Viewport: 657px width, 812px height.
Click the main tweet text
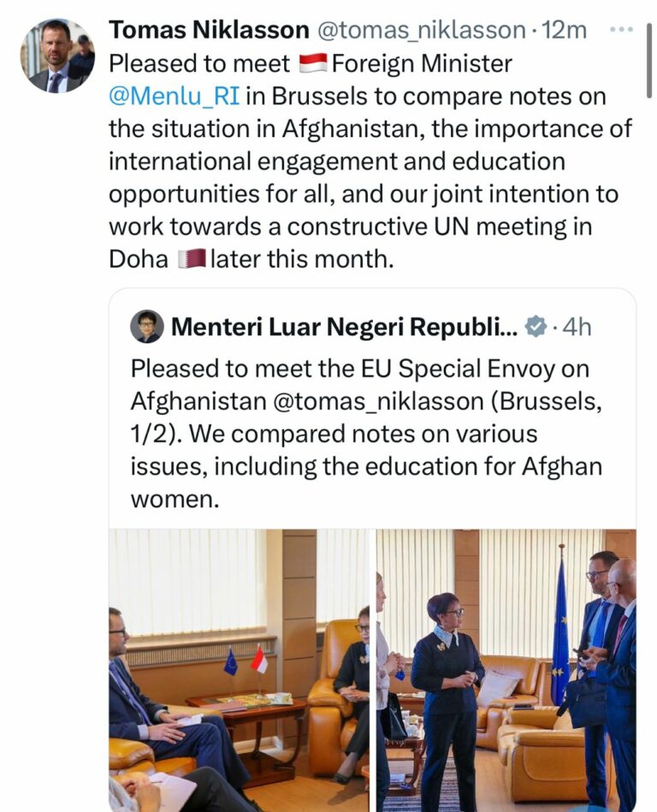tap(370, 162)
